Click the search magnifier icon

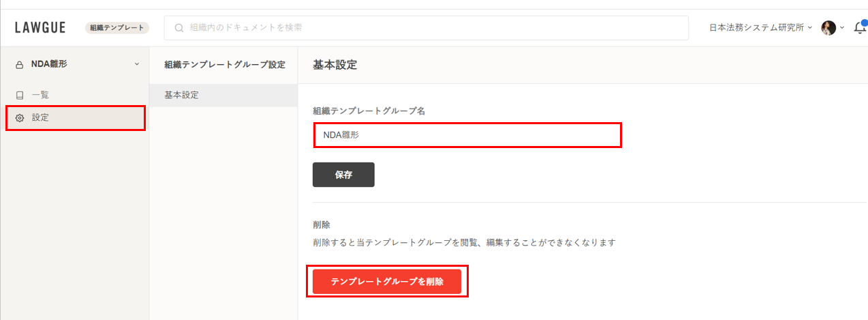[179, 28]
